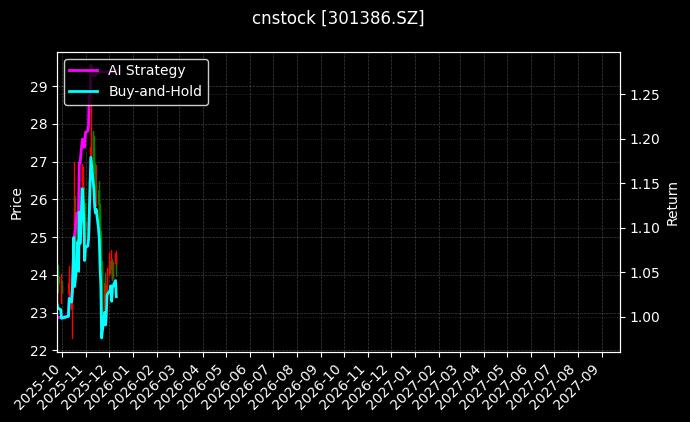This screenshot has height=422, width=690.
Task: Click the return tick label 1.00
Action: (645, 317)
